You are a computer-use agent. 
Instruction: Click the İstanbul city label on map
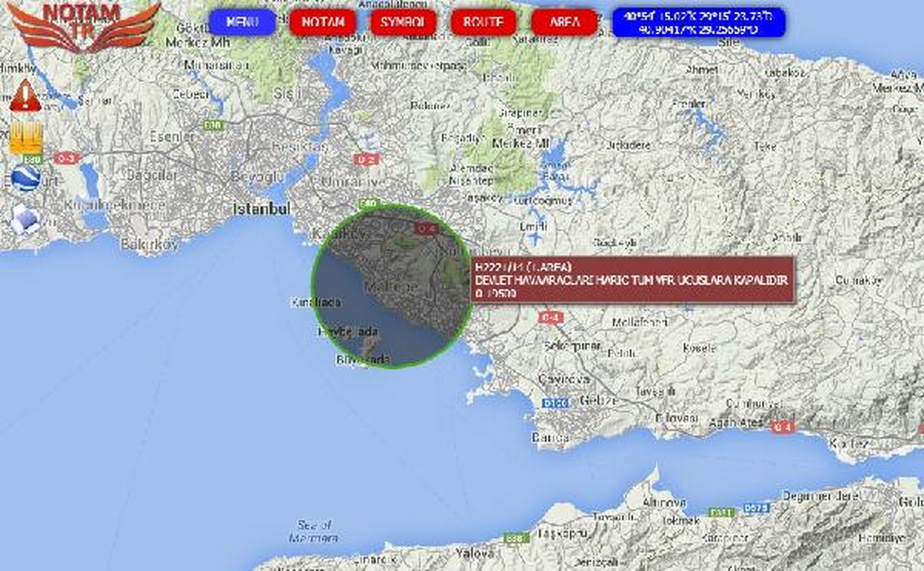click(262, 209)
